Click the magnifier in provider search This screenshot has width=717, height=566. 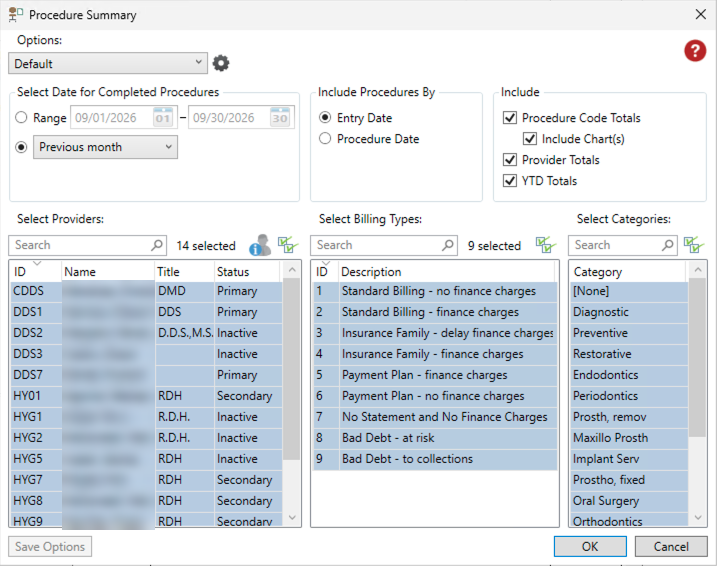click(x=157, y=245)
